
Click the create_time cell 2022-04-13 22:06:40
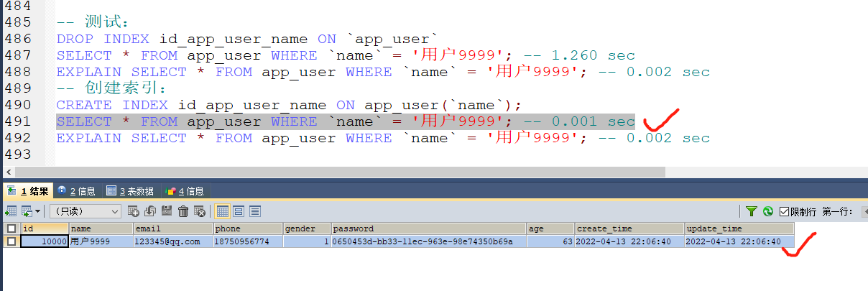(x=629, y=241)
